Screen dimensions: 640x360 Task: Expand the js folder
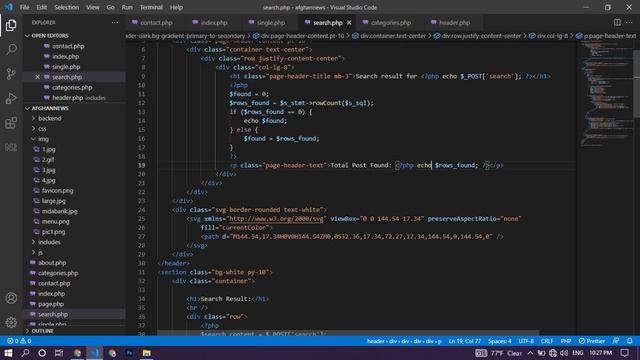point(40,252)
